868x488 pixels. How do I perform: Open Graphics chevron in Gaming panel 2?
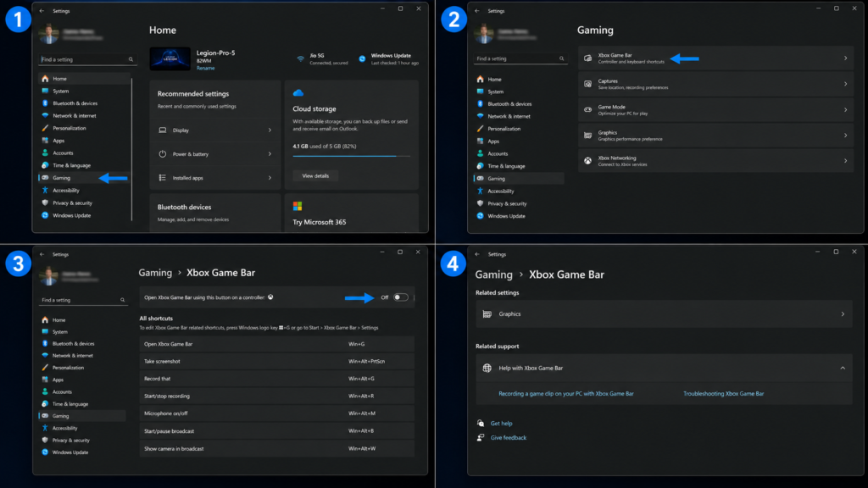845,135
